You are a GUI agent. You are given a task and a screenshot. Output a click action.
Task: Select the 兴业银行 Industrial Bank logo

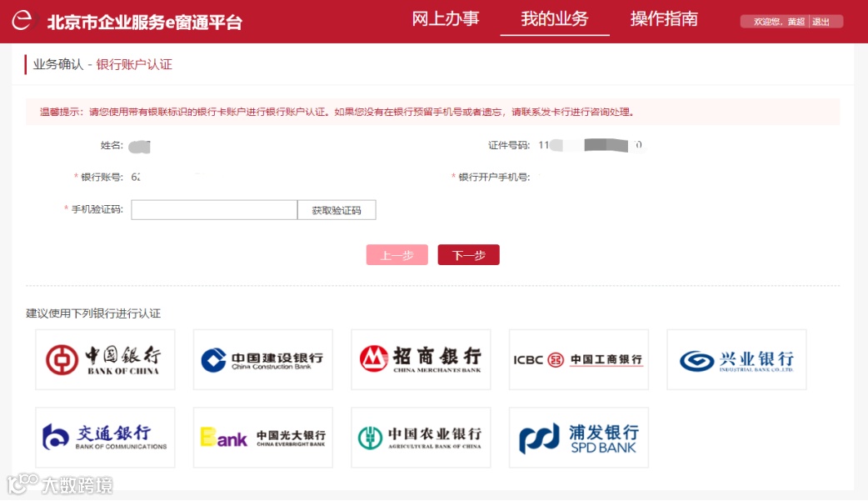[736, 359]
